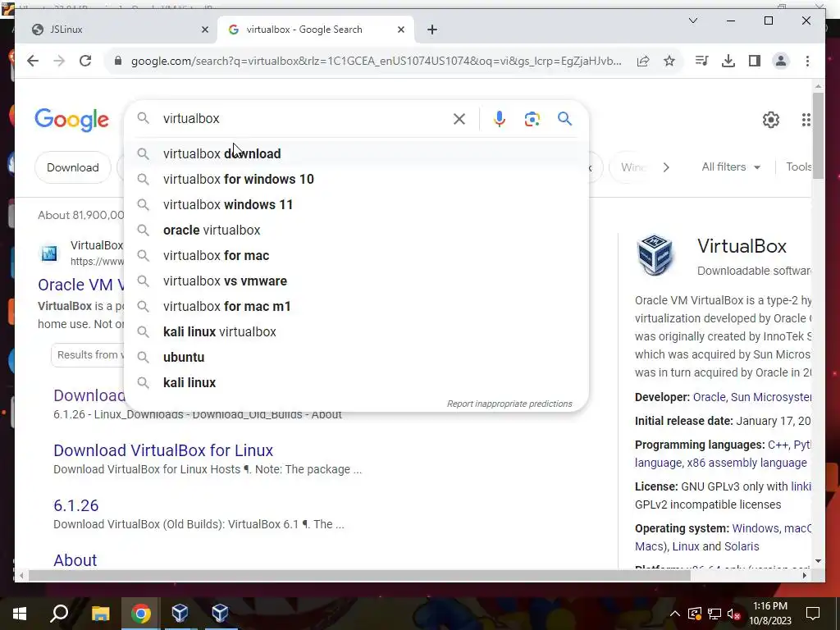The height and width of the screenshot is (630, 840).
Task: Open the first VirtualBox taskbar icon
Action: click(x=180, y=614)
